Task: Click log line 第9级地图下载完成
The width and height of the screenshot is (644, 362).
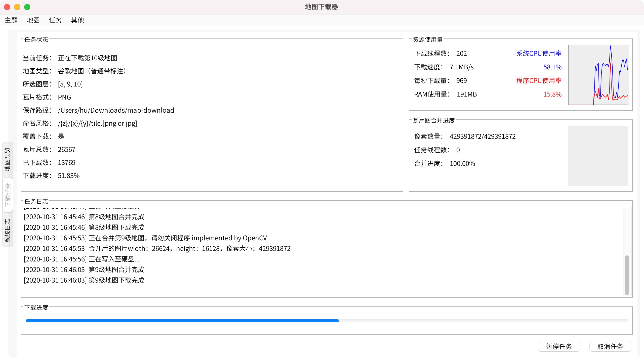Action: (84, 280)
